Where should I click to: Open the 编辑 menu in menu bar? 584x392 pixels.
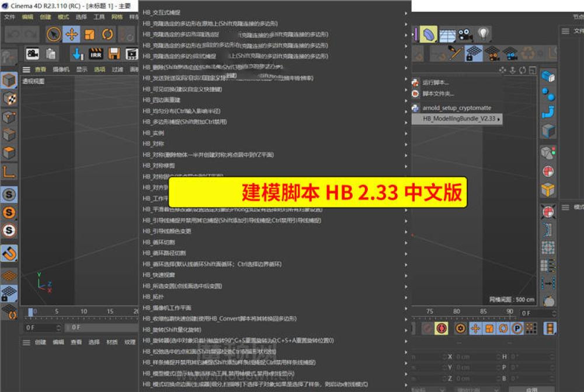coord(27,17)
